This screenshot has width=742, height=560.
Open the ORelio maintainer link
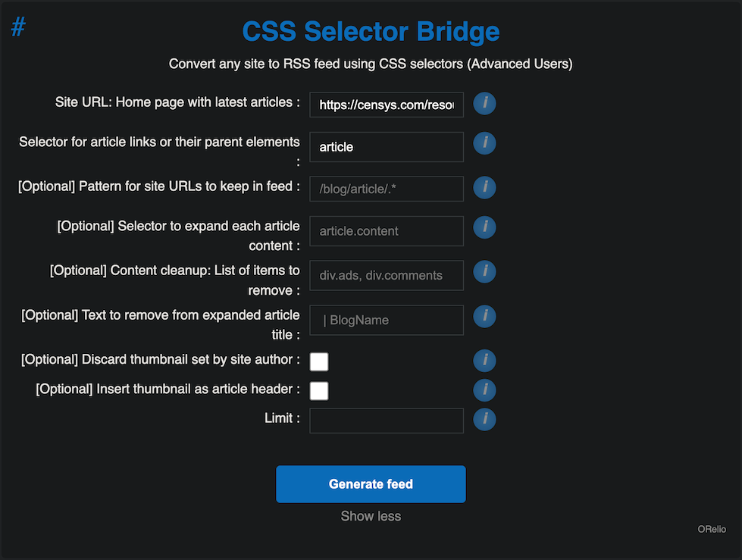712,529
